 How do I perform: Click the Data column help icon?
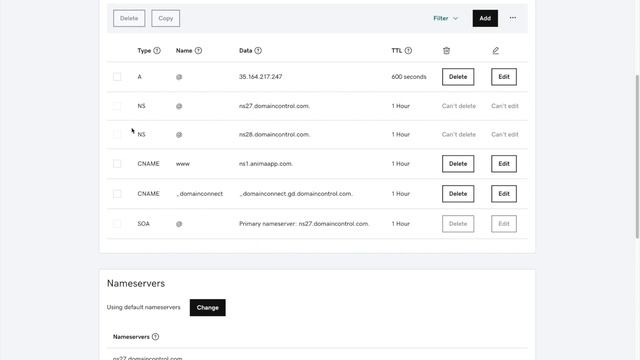click(258, 51)
